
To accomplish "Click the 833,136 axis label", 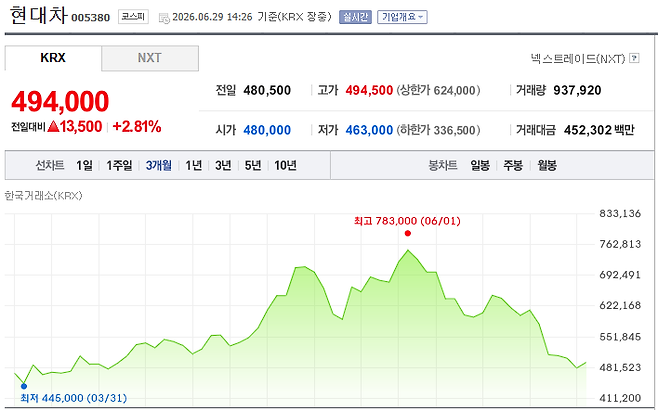I will tap(620, 214).
